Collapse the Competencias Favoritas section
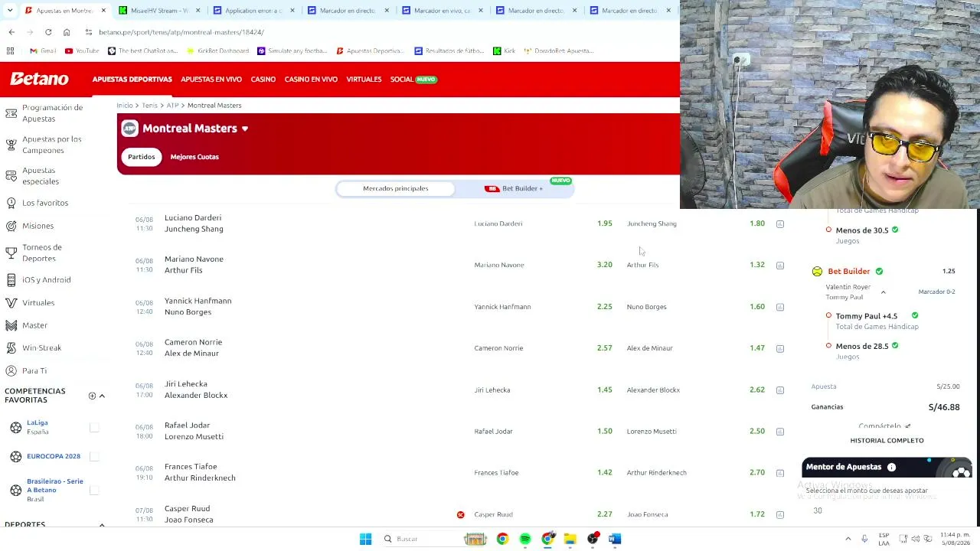The image size is (980, 551). [102, 396]
